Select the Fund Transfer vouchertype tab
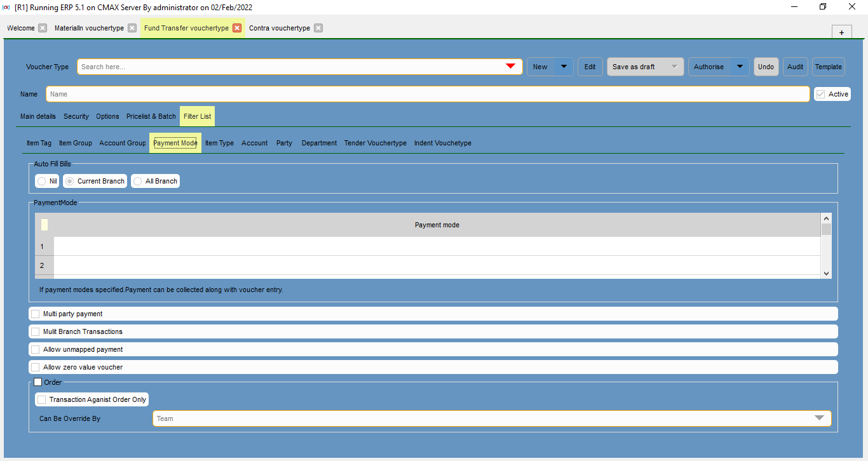Image resolution: width=868 pixels, height=461 pixels. [186, 28]
